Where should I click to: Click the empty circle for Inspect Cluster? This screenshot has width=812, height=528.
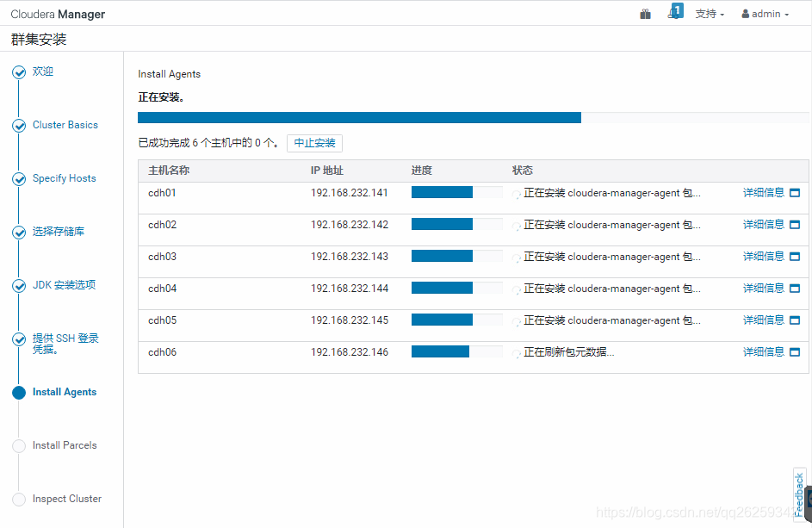pyautogui.click(x=19, y=500)
